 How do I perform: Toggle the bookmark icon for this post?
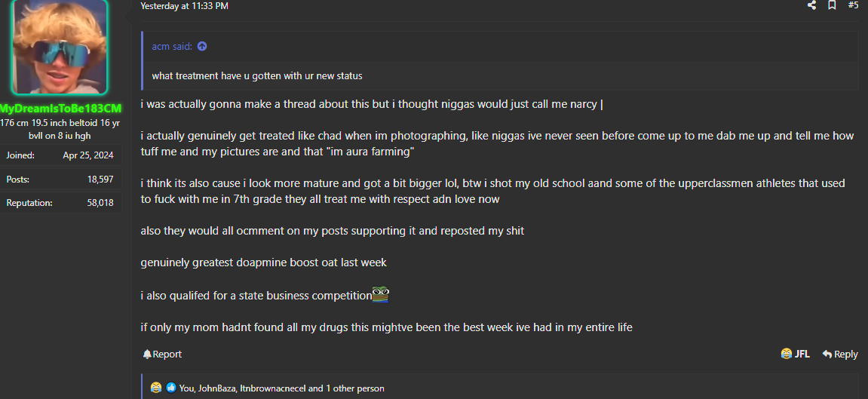(x=832, y=5)
